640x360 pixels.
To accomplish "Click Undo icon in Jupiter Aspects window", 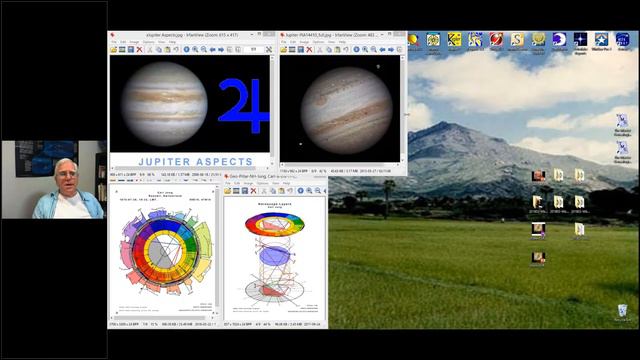I will (x=176, y=49).
